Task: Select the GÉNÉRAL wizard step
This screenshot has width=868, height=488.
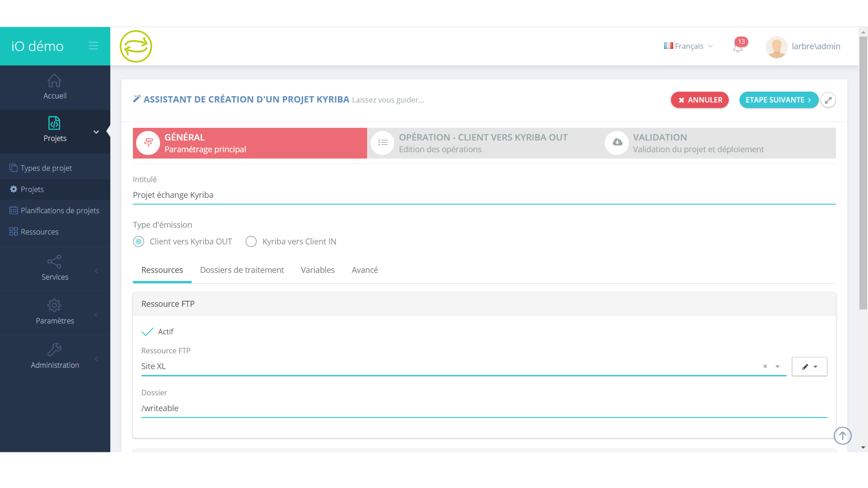Action: tap(250, 143)
